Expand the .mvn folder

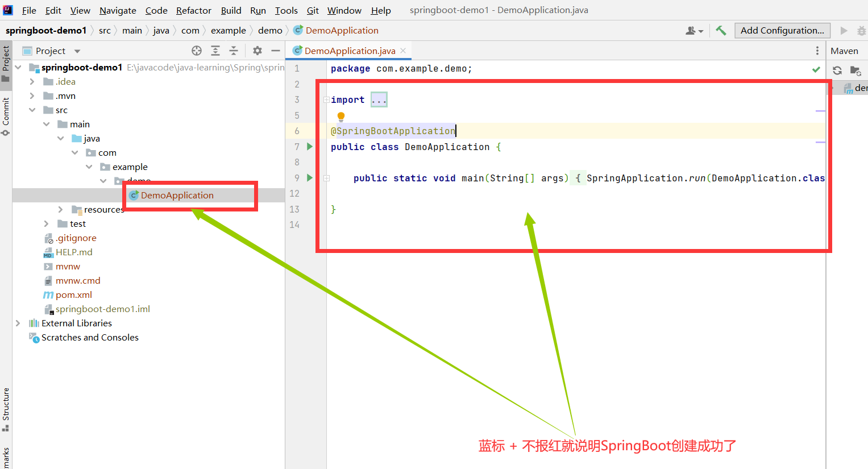(32, 96)
